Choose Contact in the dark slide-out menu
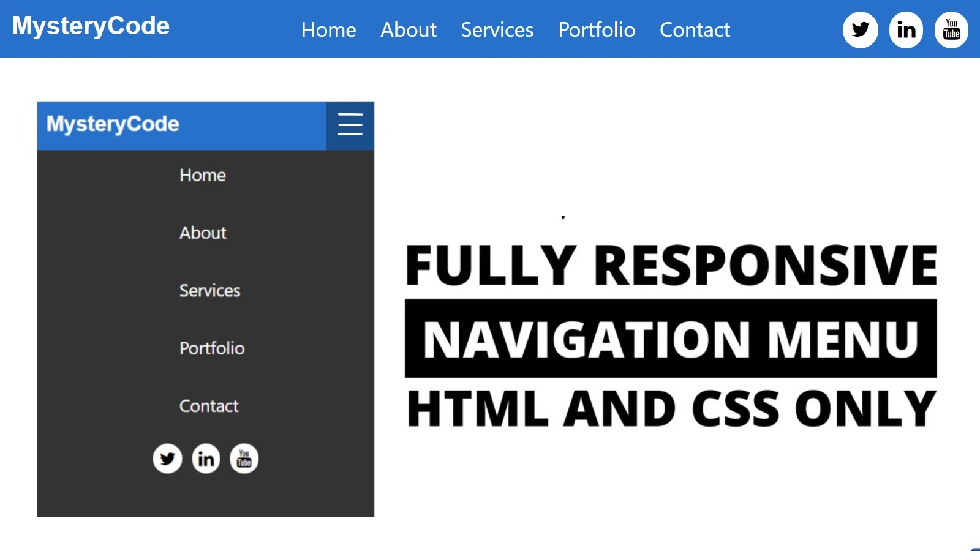Viewport: 980px width, 551px height. click(x=208, y=405)
